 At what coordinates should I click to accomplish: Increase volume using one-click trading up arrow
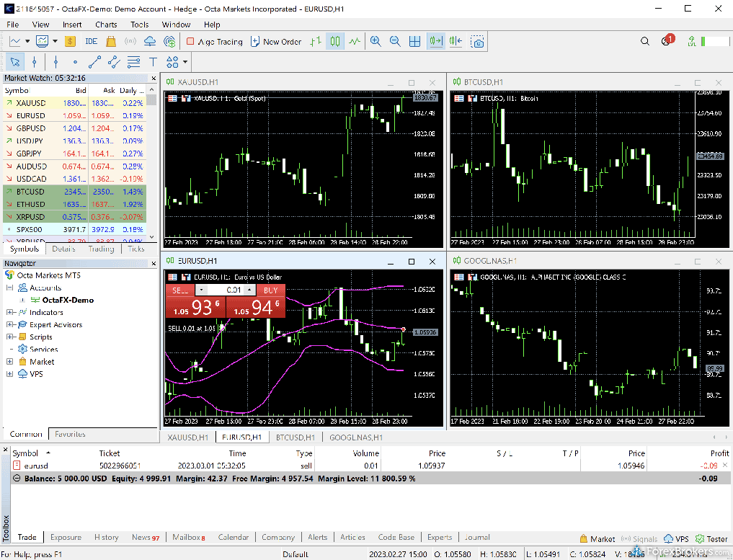249,290
